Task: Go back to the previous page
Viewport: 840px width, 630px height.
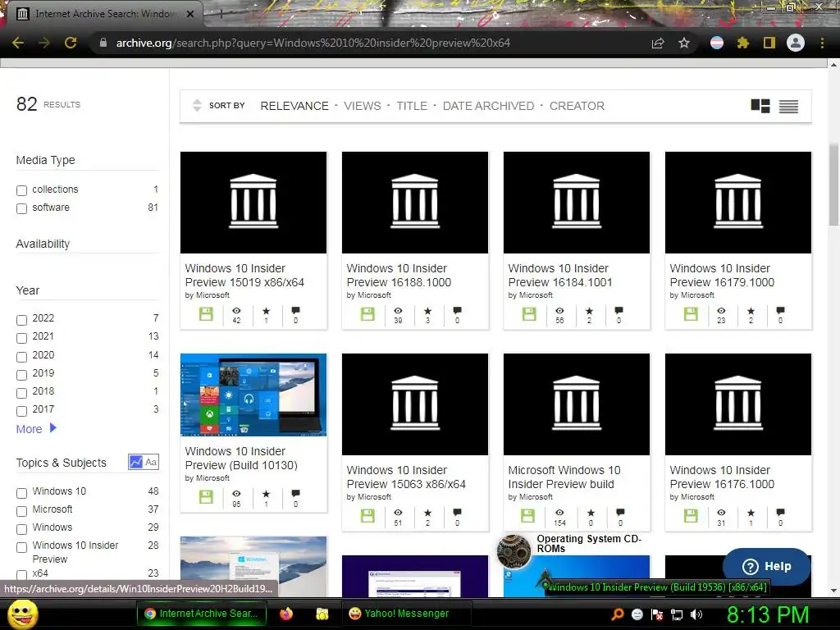Action: pyautogui.click(x=18, y=43)
